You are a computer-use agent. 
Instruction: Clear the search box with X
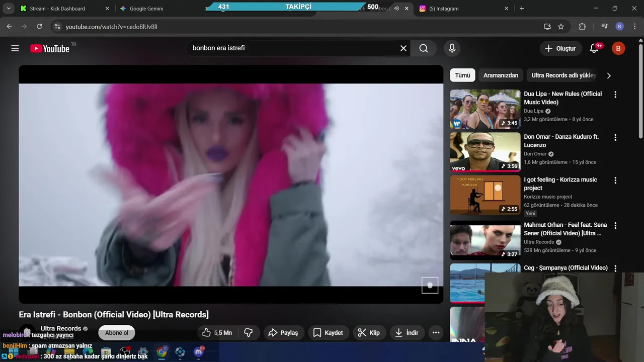click(x=404, y=48)
